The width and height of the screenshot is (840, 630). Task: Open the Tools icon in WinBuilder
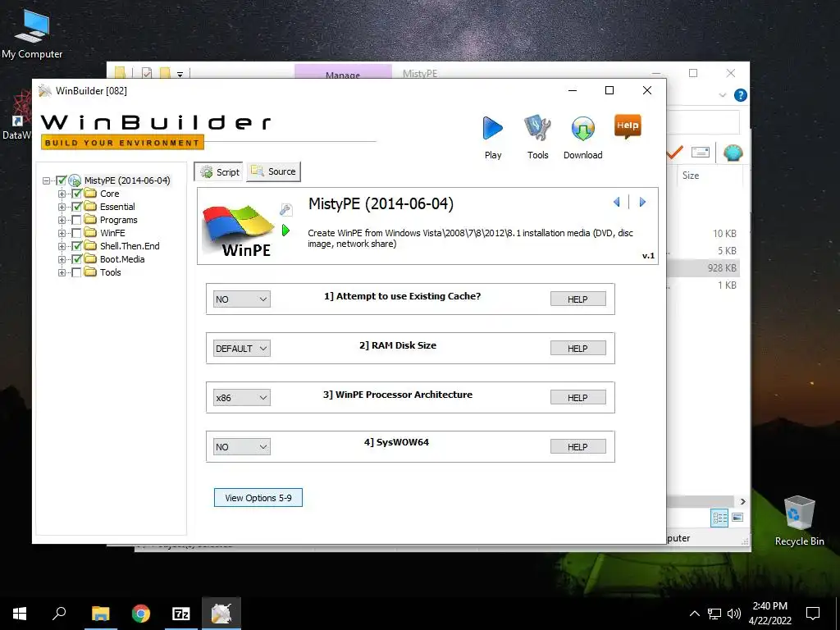537,129
